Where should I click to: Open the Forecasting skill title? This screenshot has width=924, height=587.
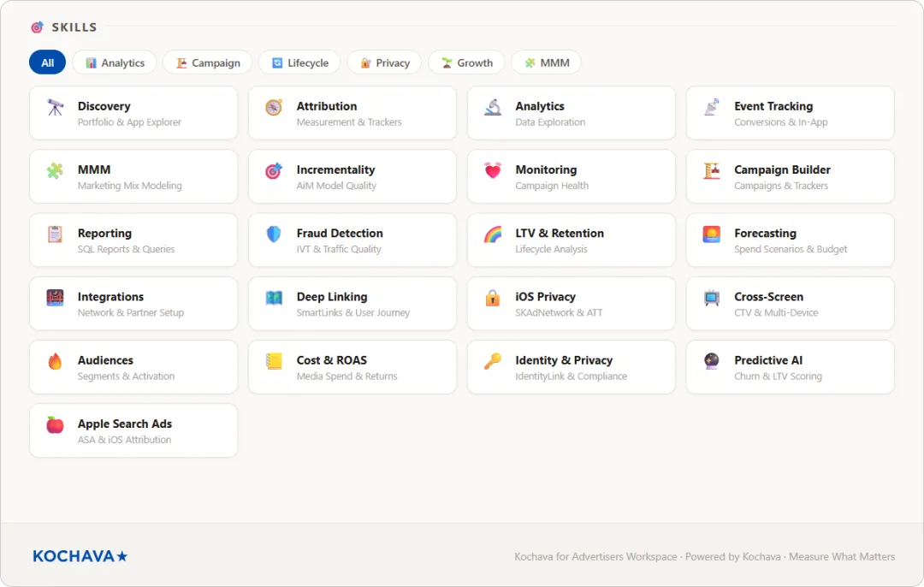(765, 234)
